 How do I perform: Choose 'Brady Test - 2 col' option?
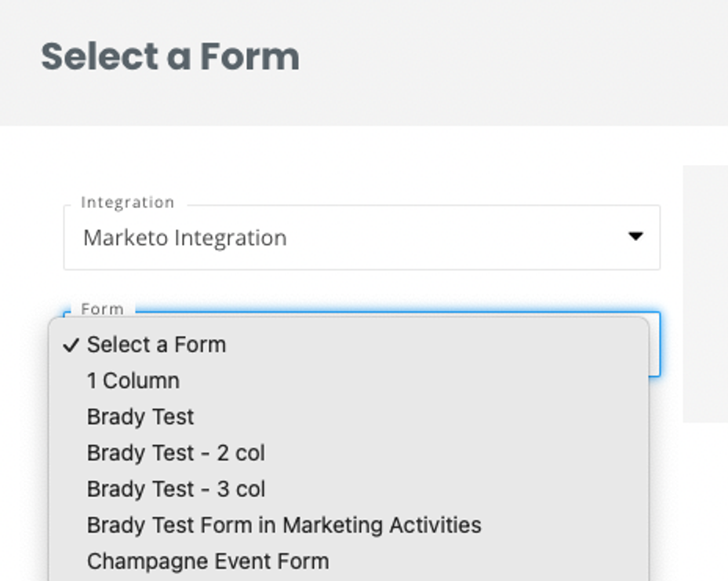[x=176, y=453]
